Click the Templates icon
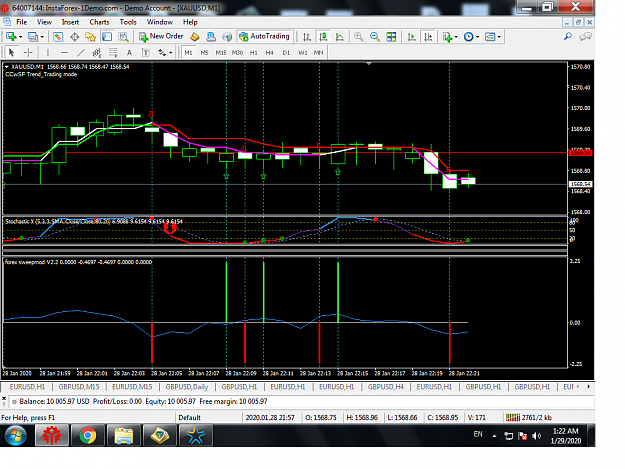Image resolution: width=625 pixels, height=469 pixels. tap(490, 37)
